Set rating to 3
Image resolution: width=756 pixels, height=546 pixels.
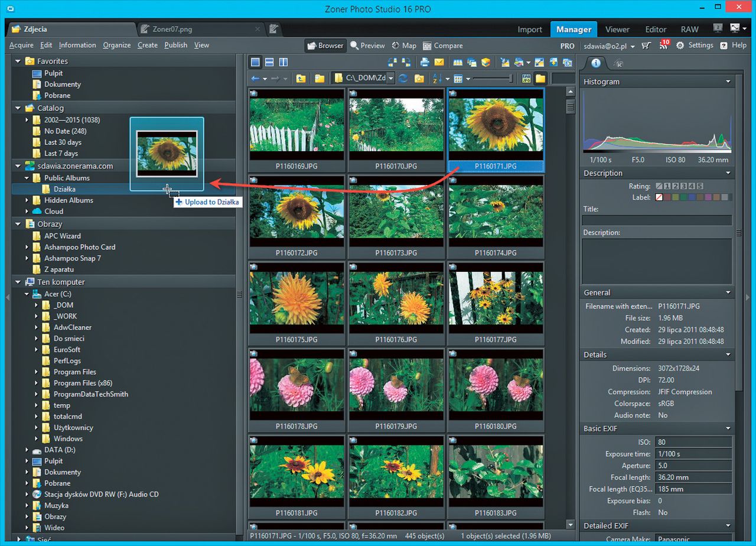pos(683,186)
